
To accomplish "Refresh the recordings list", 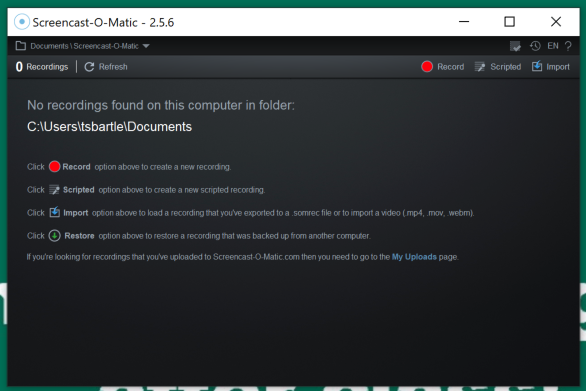I will [106, 67].
